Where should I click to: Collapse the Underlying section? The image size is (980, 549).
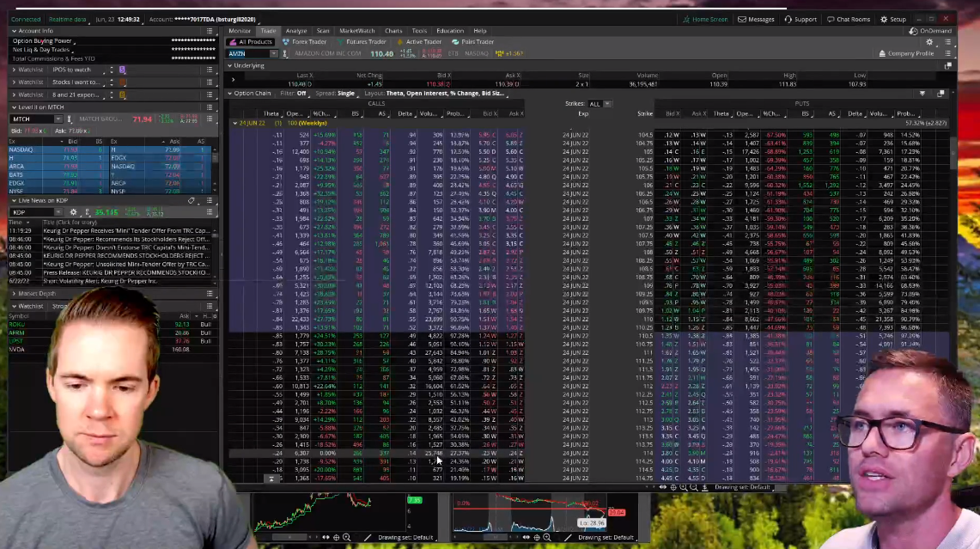point(230,65)
